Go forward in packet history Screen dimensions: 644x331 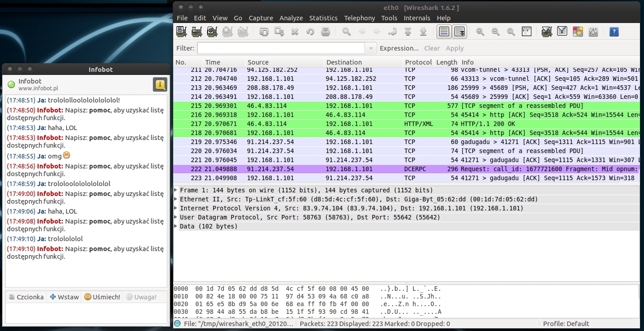pyautogui.click(x=377, y=32)
